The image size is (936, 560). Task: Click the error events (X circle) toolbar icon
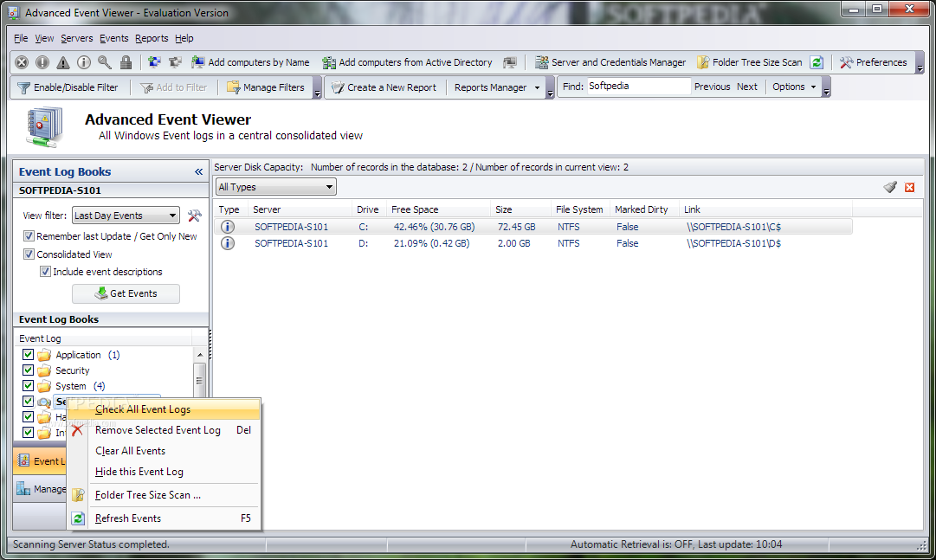22,62
